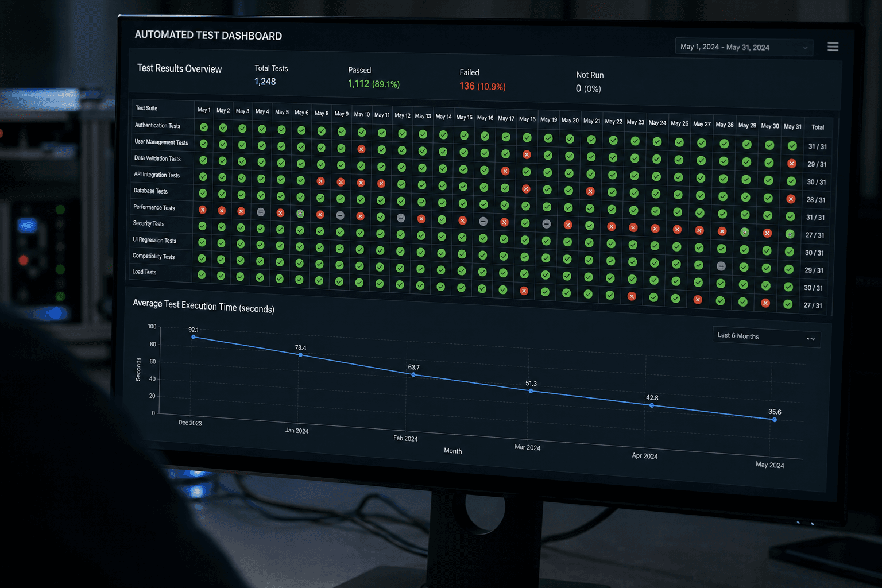Open the May 1 - May 31, 2024 date dropdown

[x=744, y=47]
